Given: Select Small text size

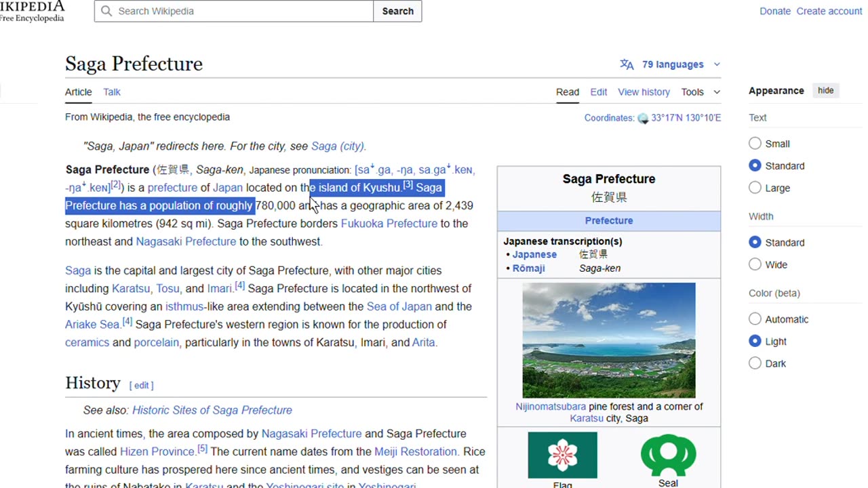Looking at the screenshot, I should pyautogui.click(x=755, y=143).
